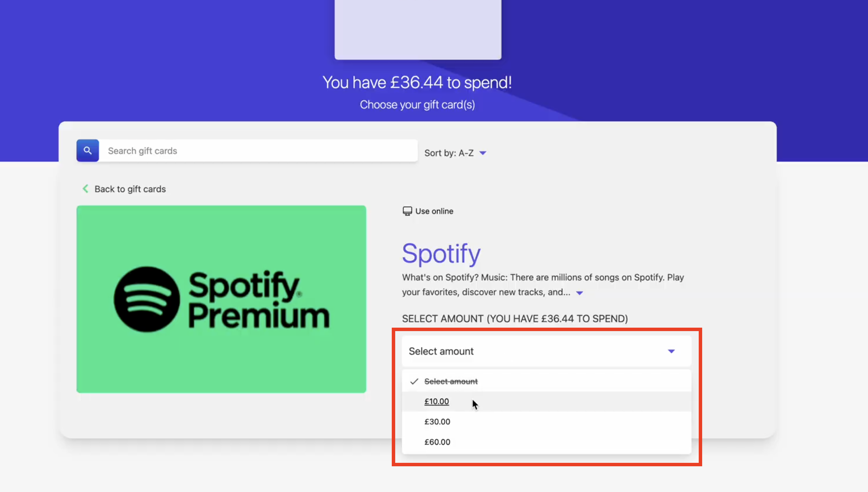
Task: Open the Sort by: A-Z dropdown
Action: click(x=449, y=153)
